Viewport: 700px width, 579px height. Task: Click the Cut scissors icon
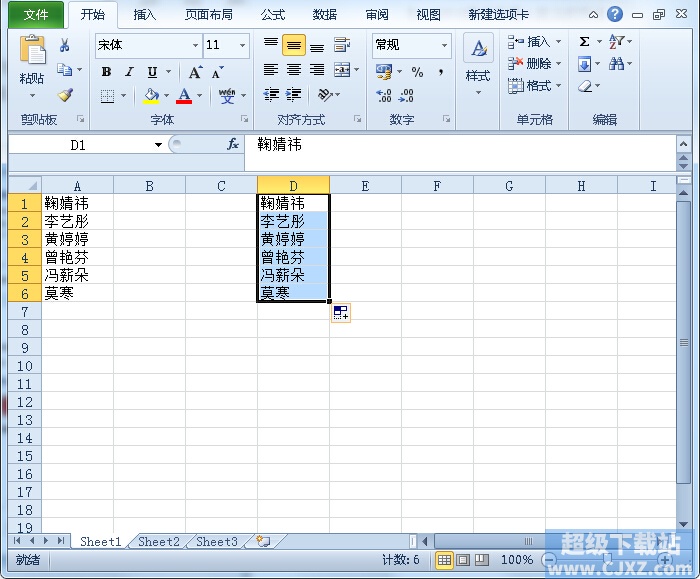tap(65, 45)
